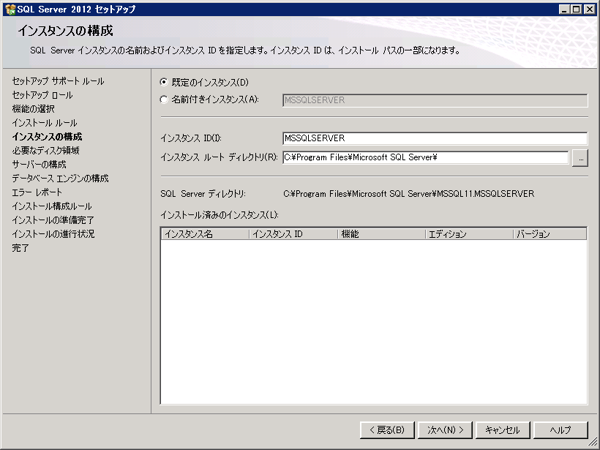The image size is (600, 450).
Task: Select セットアップ ロール step in sidebar
Action: (42, 95)
